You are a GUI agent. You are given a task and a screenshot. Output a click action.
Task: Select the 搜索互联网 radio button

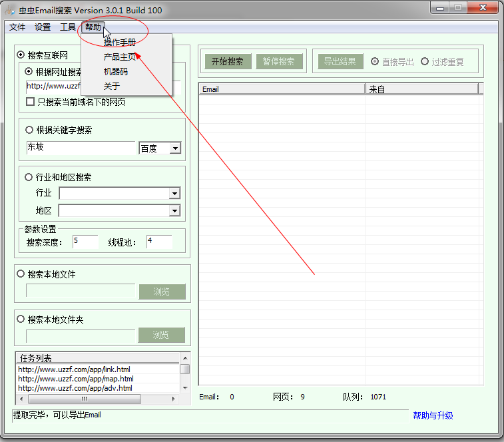(x=21, y=55)
